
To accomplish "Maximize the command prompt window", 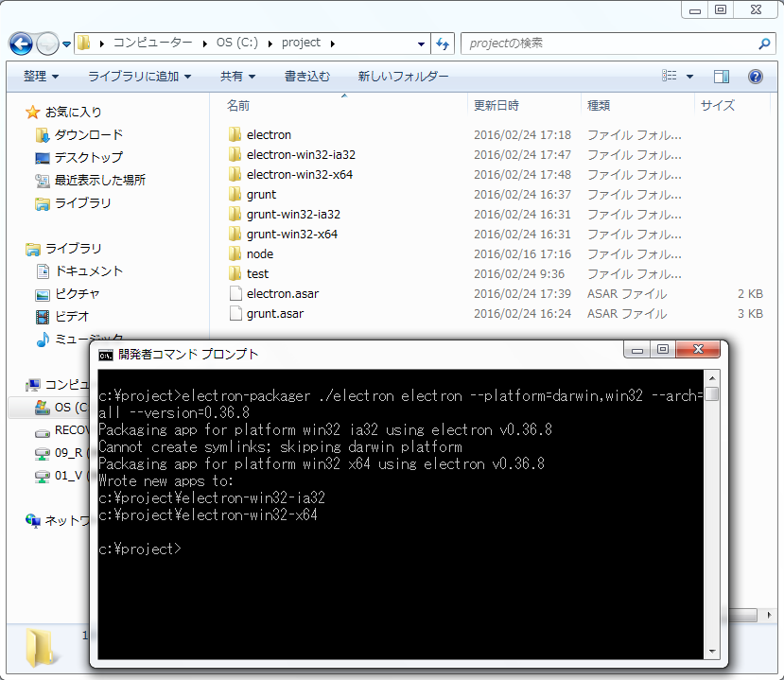I will pos(663,350).
